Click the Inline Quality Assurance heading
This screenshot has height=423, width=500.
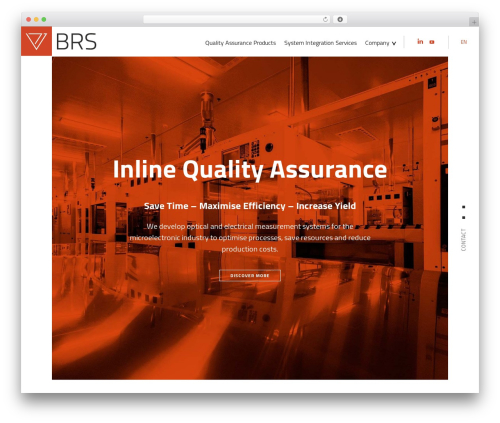[250, 169]
